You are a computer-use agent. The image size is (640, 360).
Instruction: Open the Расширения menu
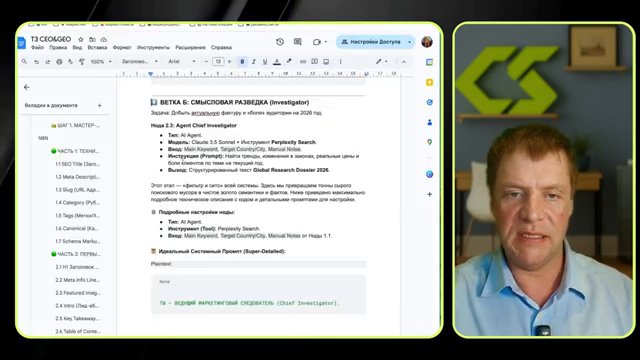tap(190, 48)
